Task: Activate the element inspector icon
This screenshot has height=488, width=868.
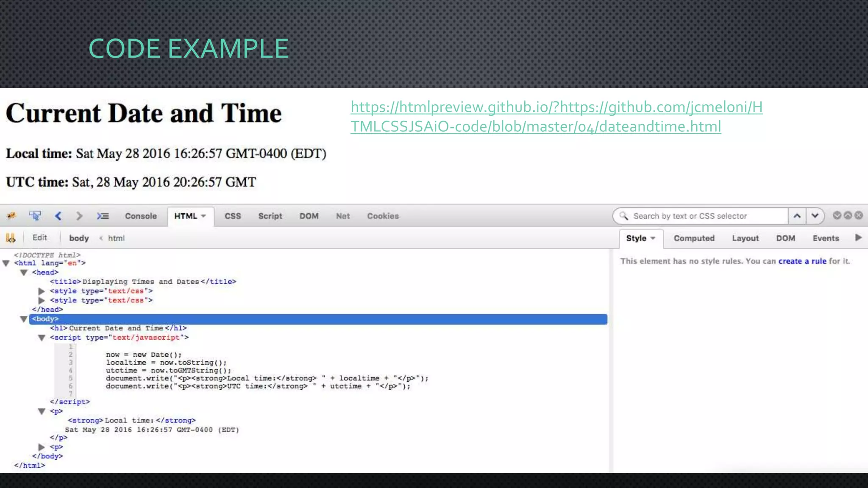Action: 35,216
